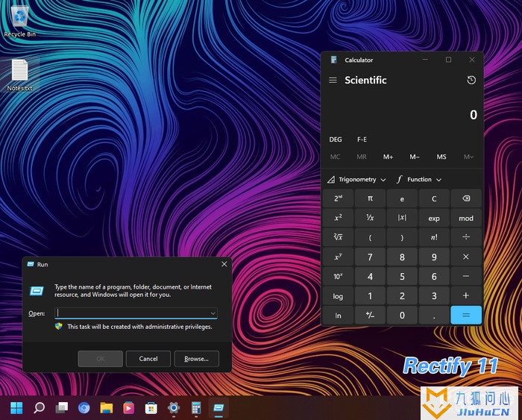The width and height of the screenshot is (522, 420).
Task: Click the plus operator key
Action: [x=466, y=295]
